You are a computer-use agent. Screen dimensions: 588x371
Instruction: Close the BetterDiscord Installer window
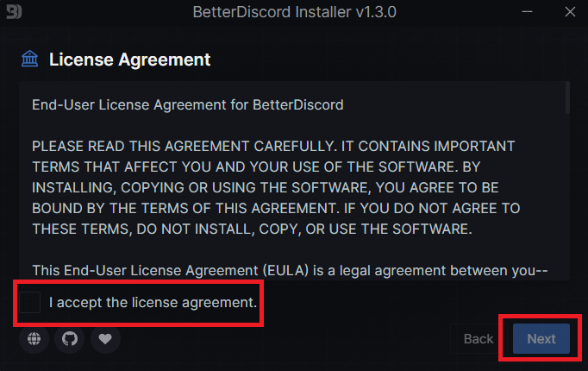tap(569, 13)
